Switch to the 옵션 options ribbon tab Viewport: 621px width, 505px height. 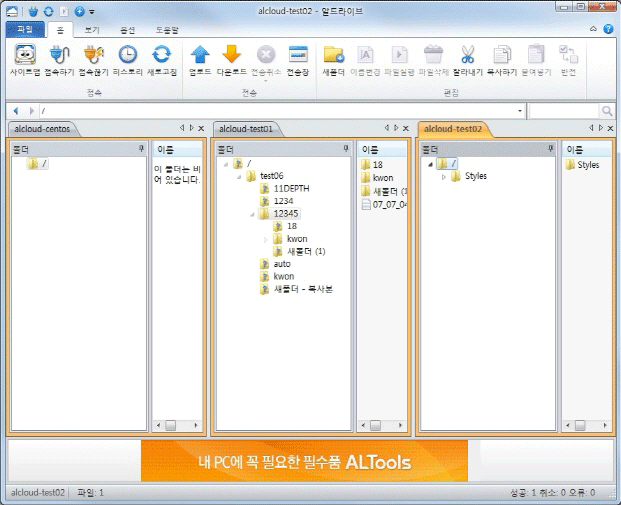[x=128, y=30]
